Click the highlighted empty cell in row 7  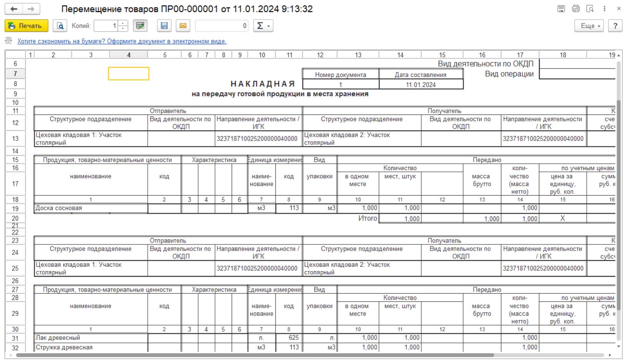(x=128, y=74)
